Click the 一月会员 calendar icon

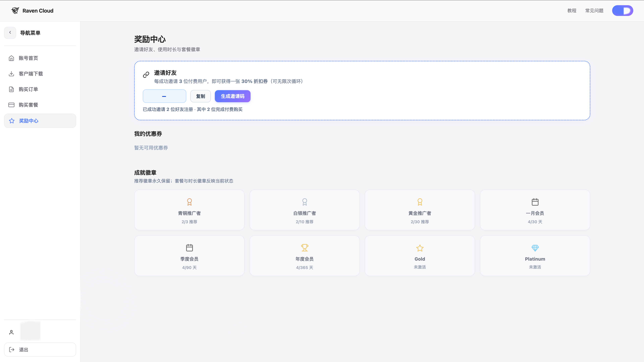[x=535, y=202]
